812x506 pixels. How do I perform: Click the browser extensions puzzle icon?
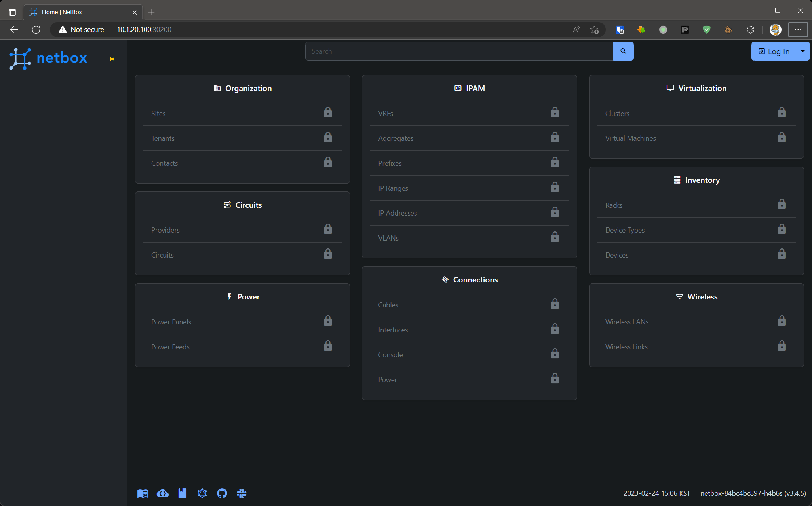coord(750,30)
